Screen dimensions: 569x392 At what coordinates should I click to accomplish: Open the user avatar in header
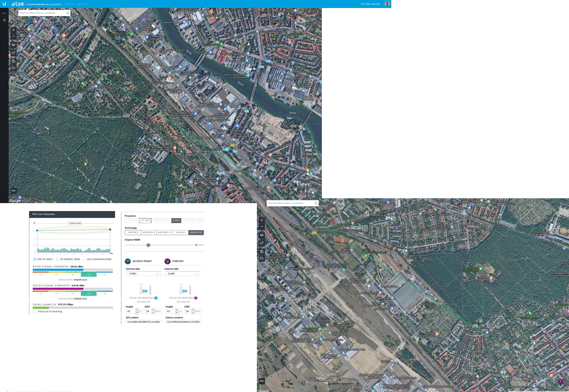pos(387,4)
